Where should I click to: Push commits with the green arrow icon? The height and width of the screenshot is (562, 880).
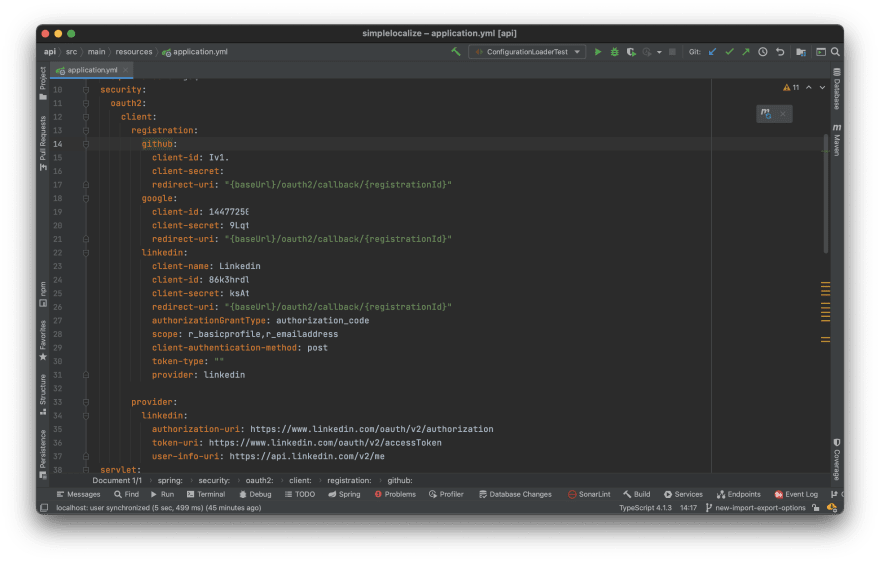point(746,52)
